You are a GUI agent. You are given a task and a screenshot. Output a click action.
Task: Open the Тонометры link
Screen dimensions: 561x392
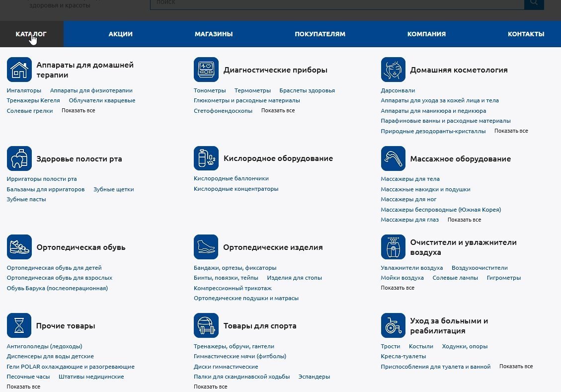click(210, 90)
